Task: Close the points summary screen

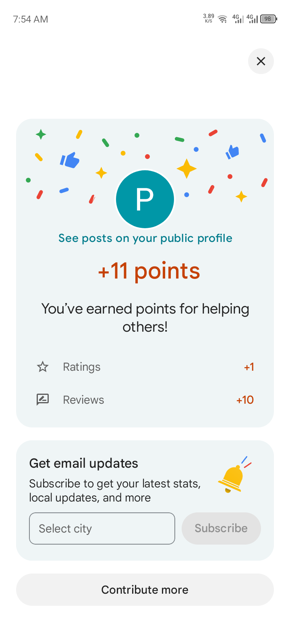Action: point(261,61)
